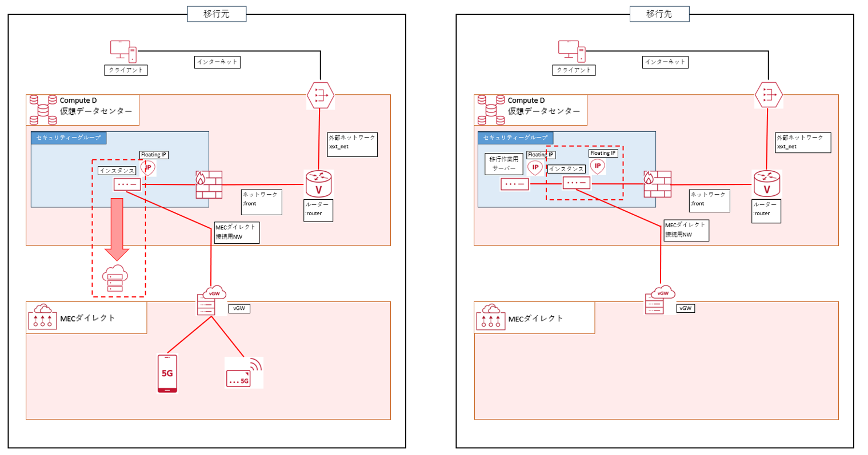Select the 外部ネットワーク :ext_net label in 移行先
The height and width of the screenshot is (455, 868).
[x=802, y=142]
